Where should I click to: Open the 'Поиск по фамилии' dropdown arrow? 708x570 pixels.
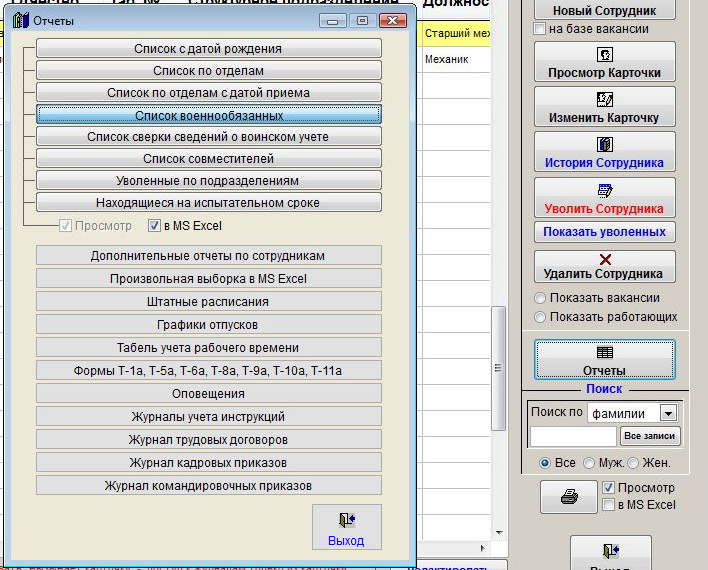pos(668,413)
